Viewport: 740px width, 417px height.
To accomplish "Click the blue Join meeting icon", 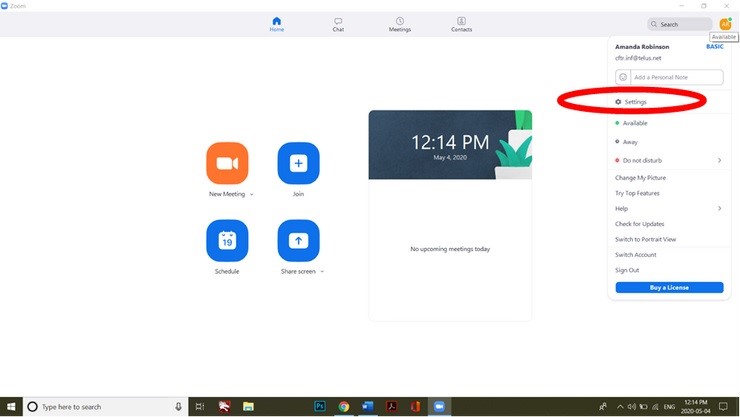I will [x=298, y=163].
